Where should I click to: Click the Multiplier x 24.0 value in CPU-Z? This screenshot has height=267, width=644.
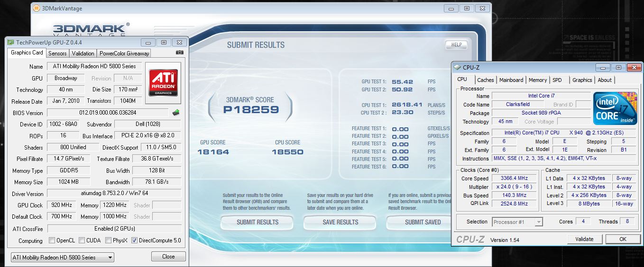pos(514,187)
